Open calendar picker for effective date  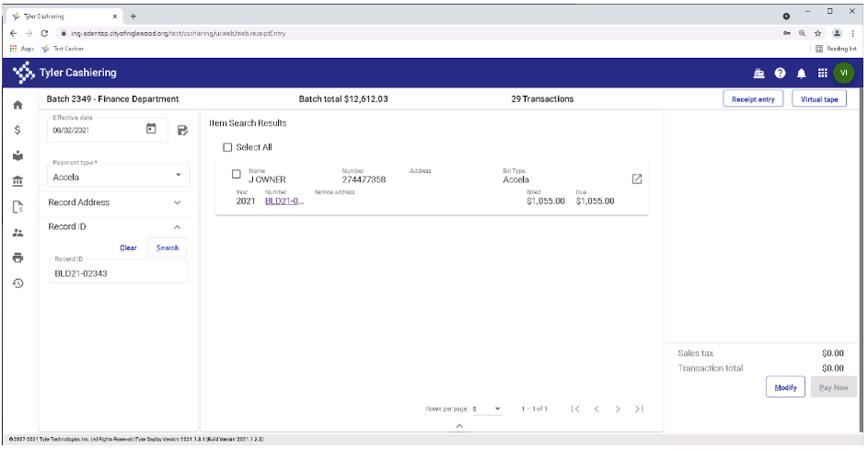click(x=151, y=129)
